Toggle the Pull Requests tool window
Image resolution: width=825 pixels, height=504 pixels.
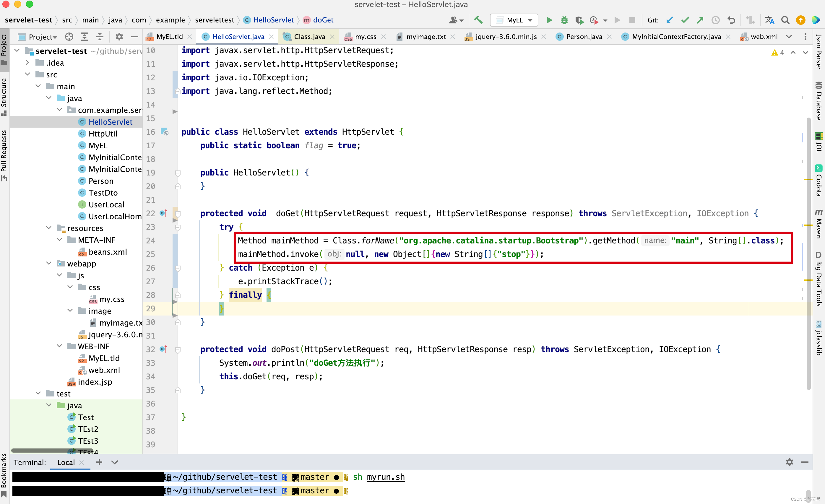pos(4,155)
